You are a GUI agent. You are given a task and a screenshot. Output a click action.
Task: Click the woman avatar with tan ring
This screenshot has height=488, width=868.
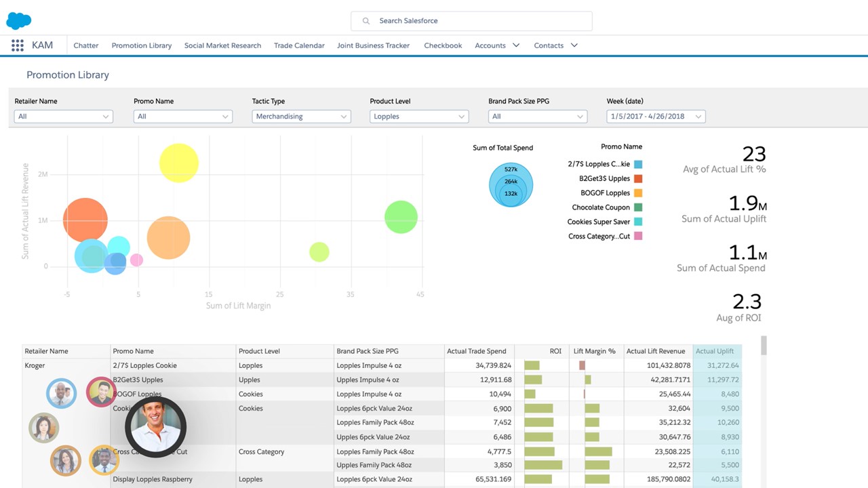[x=44, y=428]
